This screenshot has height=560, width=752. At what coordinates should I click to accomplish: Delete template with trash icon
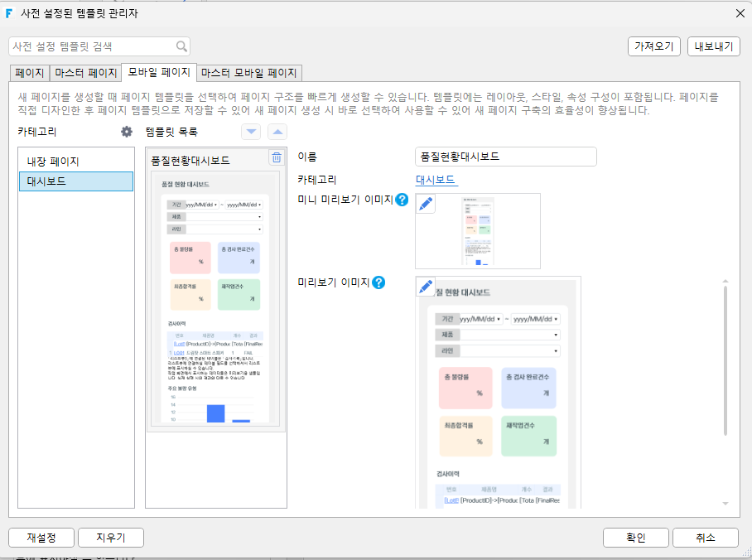coord(277,157)
